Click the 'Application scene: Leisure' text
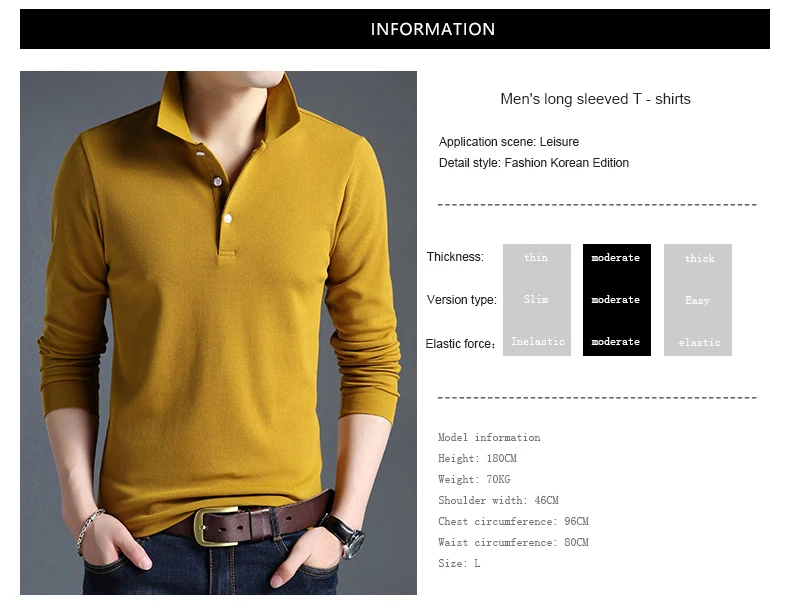This screenshot has width=790, height=614. (508, 142)
